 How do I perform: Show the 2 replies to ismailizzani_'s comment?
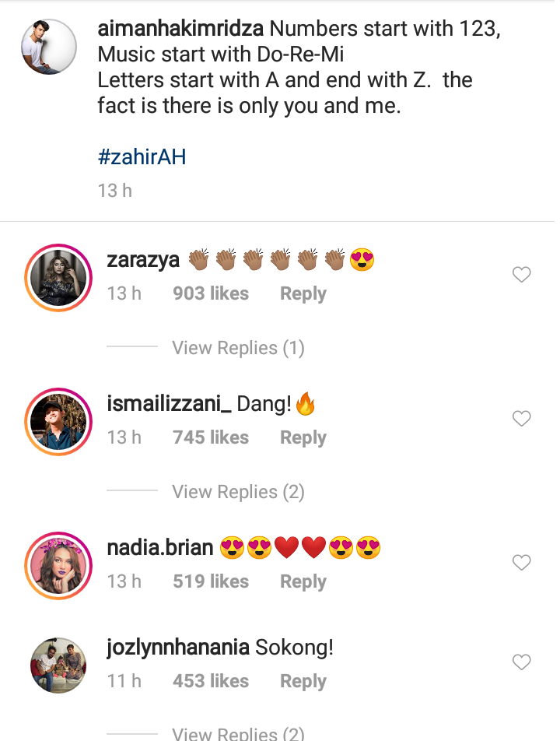[238, 492]
